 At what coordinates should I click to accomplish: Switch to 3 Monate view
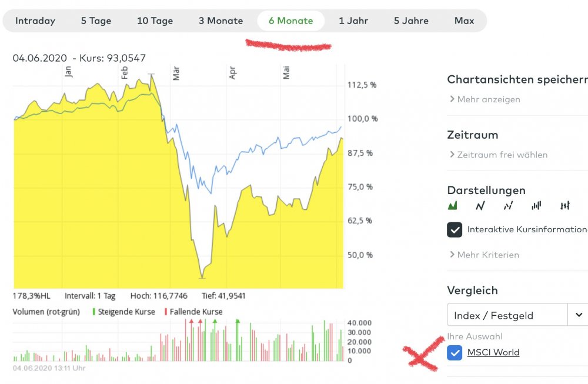[220, 21]
